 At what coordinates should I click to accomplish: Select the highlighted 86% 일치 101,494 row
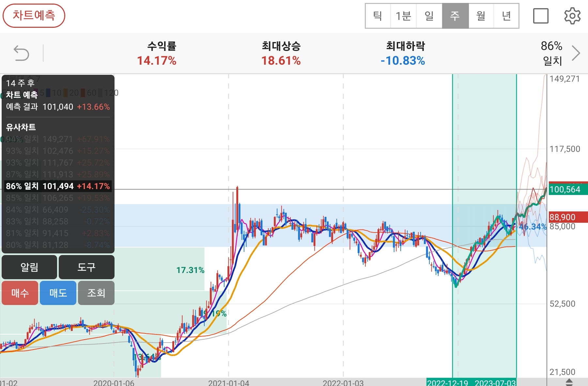click(x=58, y=186)
